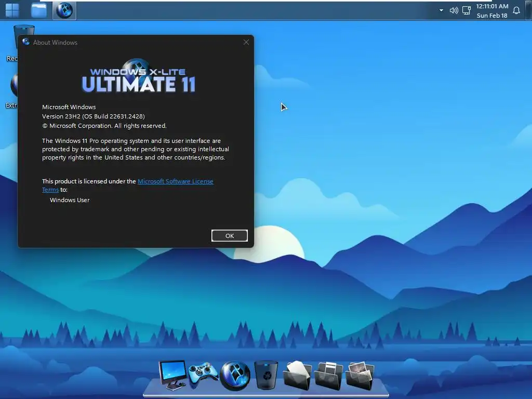Screen dimensions: 532x399
Task: Open the network display tray icon
Action: click(x=467, y=10)
